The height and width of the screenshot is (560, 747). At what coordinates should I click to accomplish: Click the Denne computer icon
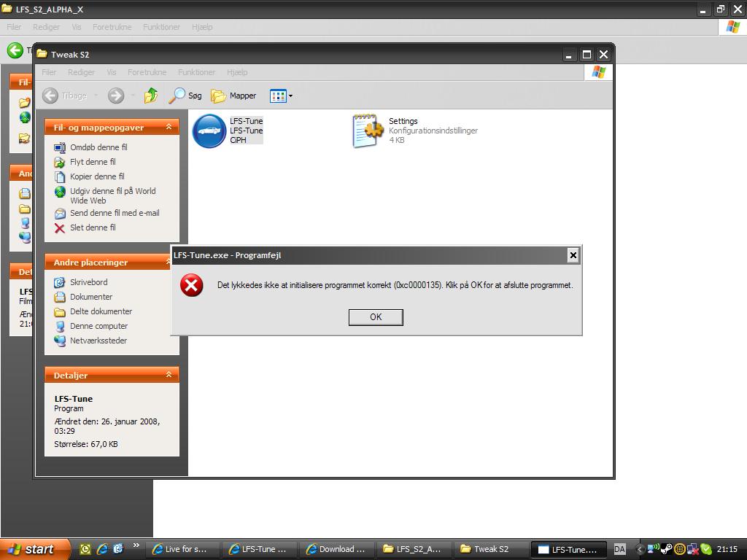pyautogui.click(x=60, y=326)
